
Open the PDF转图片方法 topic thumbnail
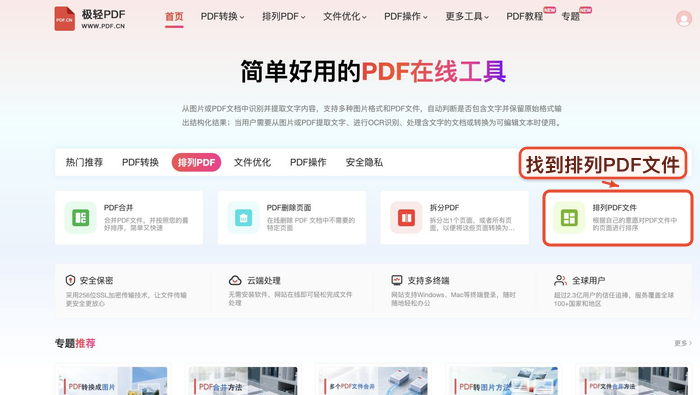click(x=504, y=381)
